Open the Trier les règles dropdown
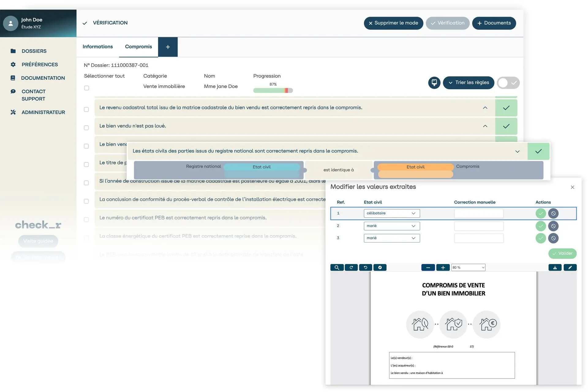 point(469,83)
